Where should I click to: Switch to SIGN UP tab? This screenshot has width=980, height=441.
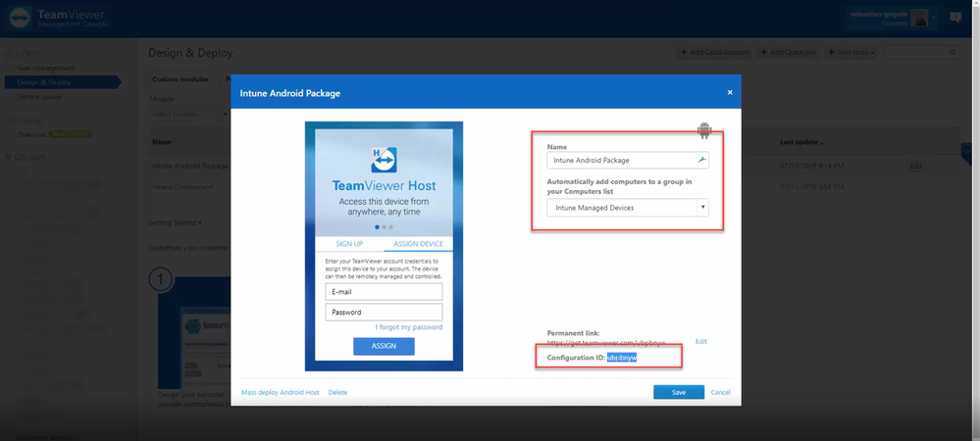(x=349, y=244)
